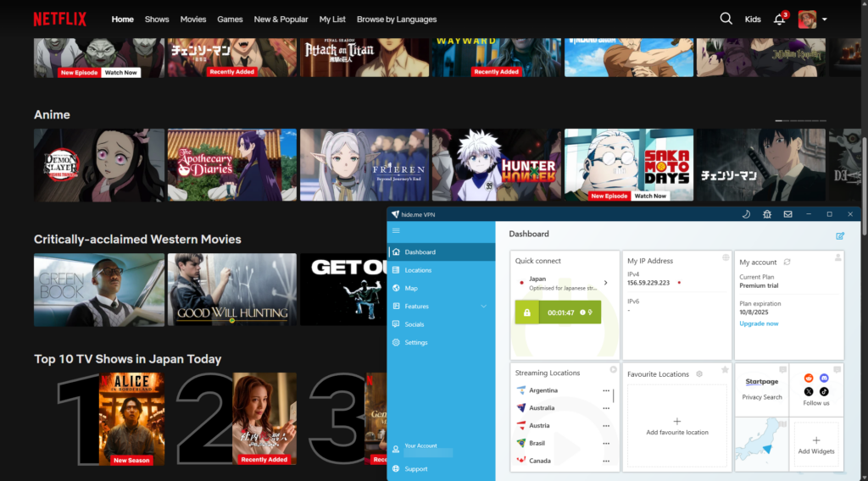The image size is (868, 481).
Task: Click Add favourite location
Action: click(677, 426)
